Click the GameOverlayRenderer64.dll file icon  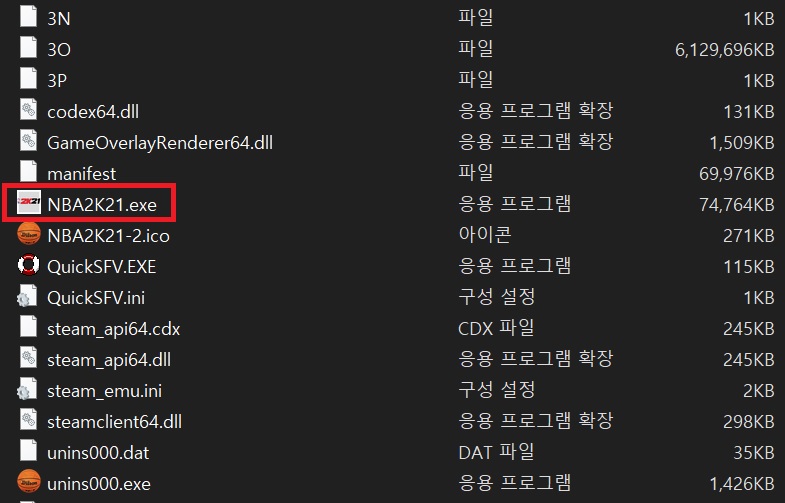[x=29, y=141]
